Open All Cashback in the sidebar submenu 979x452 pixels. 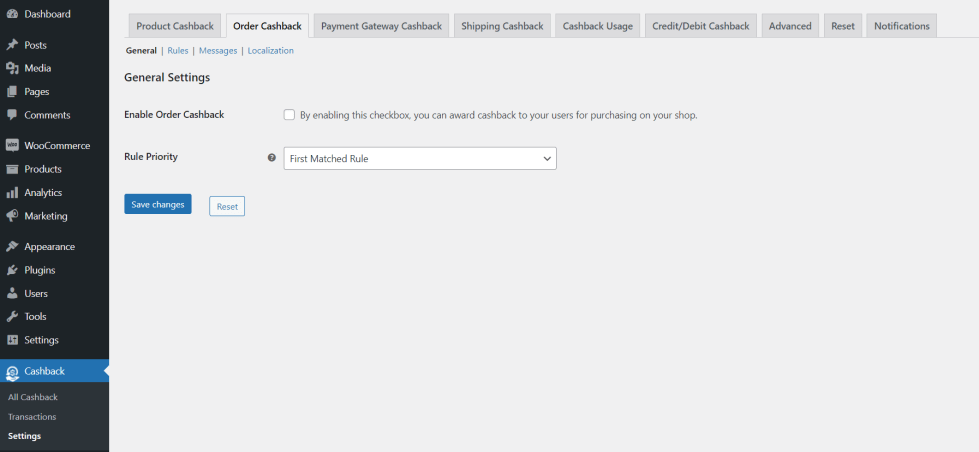[33, 397]
